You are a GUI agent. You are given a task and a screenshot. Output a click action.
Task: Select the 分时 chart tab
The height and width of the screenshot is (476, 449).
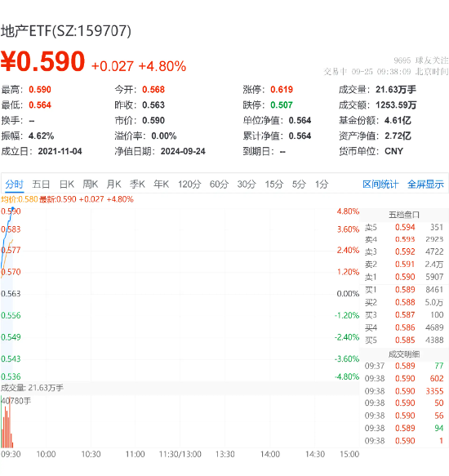pos(14,185)
